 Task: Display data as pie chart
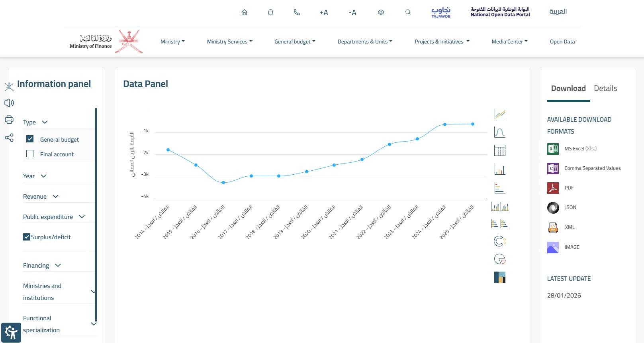(500, 259)
